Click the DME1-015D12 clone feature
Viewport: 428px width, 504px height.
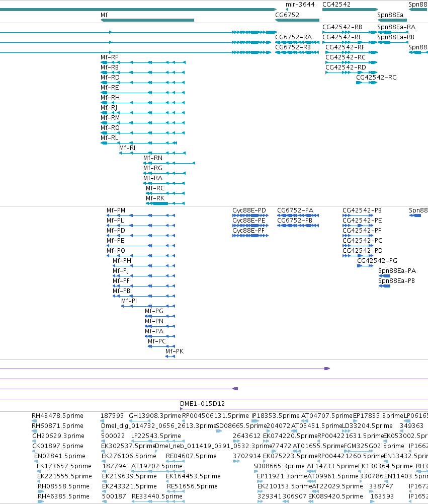coord(304,409)
